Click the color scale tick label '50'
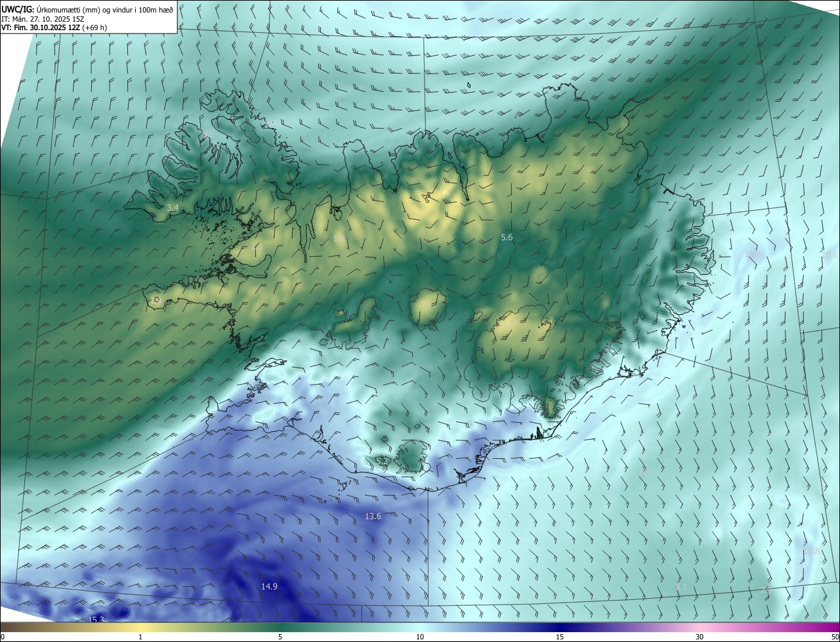This screenshot has height=642, width=840. click(835, 637)
